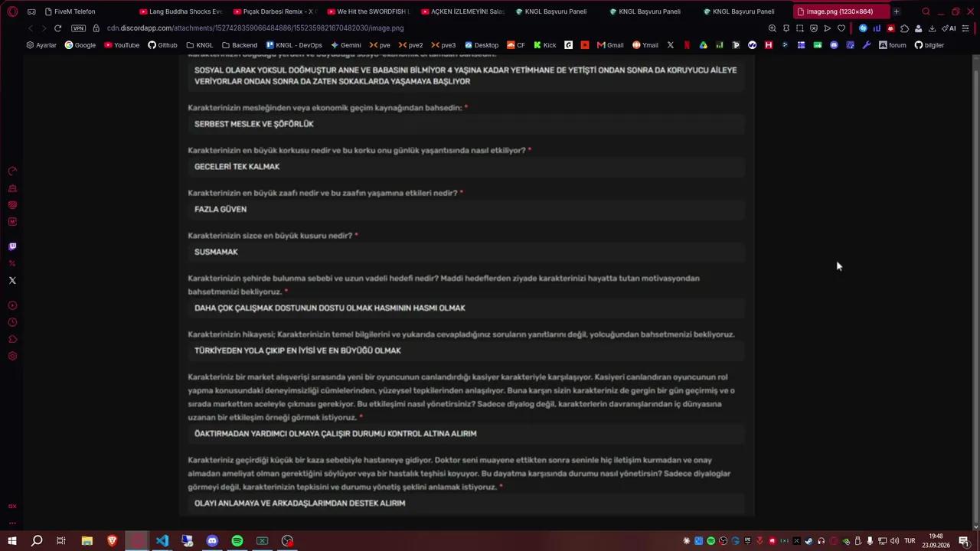Open the X (Twitter) bookmark icon
This screenshot has width=980, height=551.
coord(671,45)
